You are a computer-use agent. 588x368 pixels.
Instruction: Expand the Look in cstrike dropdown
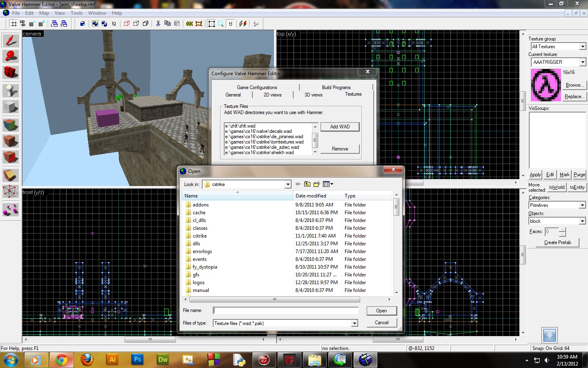coord(288,184)
